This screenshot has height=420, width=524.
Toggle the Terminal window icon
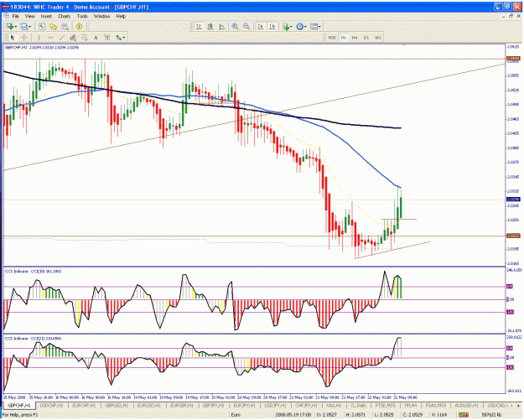pyautogui.click(x=65, y=26)
